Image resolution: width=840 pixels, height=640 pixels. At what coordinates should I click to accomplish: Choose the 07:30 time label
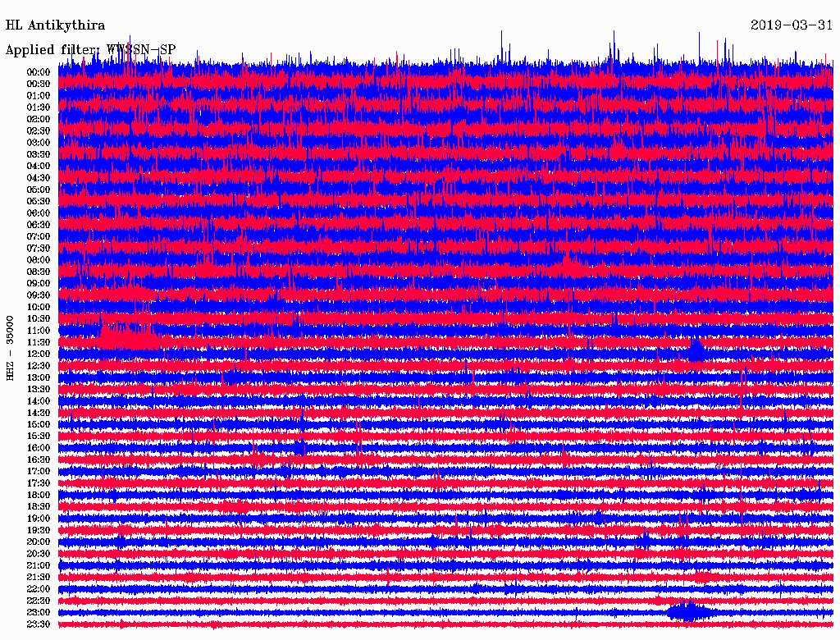pos(39,248)
